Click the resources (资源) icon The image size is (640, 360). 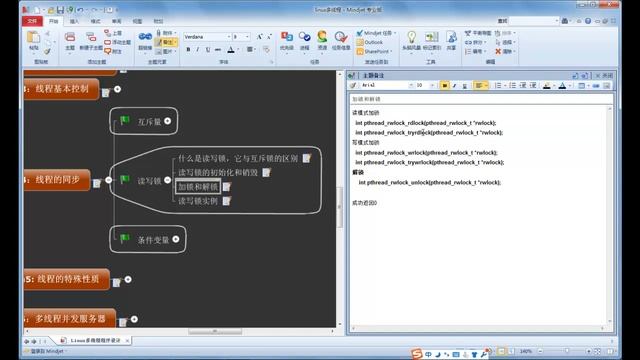[x=322, y=37]
